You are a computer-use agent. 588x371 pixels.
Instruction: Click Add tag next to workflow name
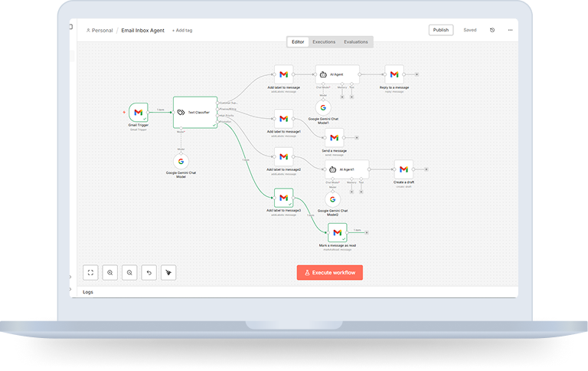tap(182, 31)
